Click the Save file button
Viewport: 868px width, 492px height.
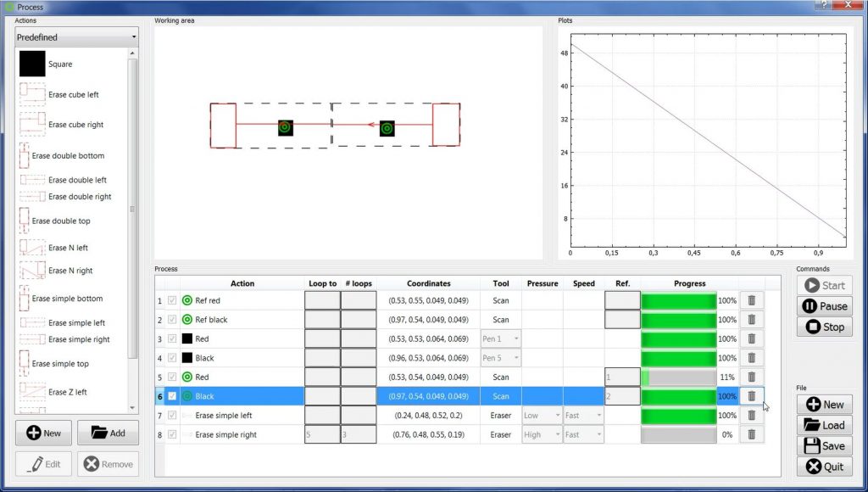click(x=824, y=446)
